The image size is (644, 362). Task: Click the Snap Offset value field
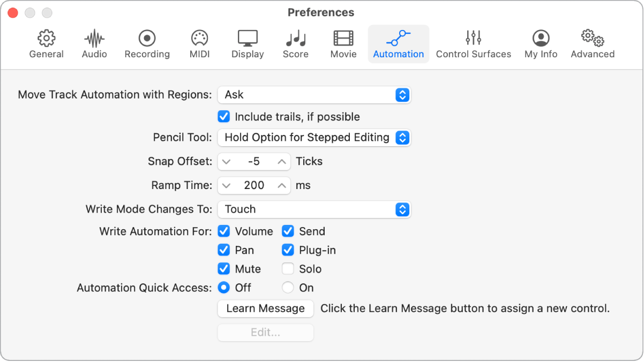tap(254, 161)
